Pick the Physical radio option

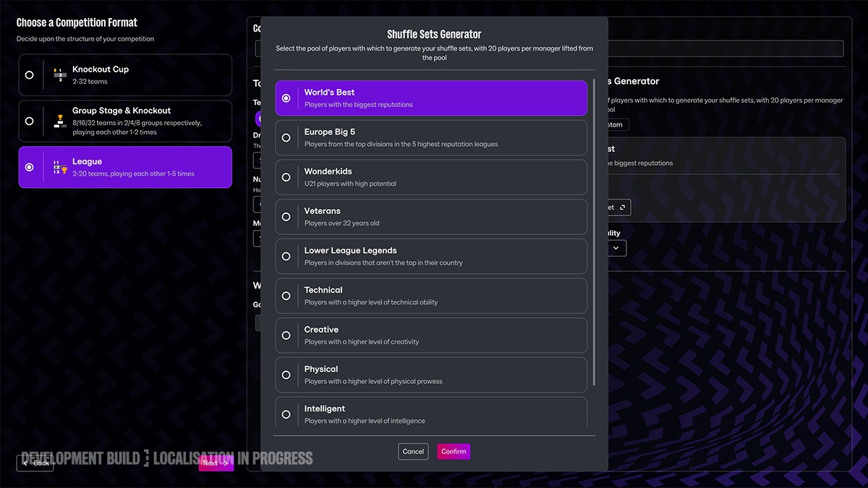[x=286, y=374]
